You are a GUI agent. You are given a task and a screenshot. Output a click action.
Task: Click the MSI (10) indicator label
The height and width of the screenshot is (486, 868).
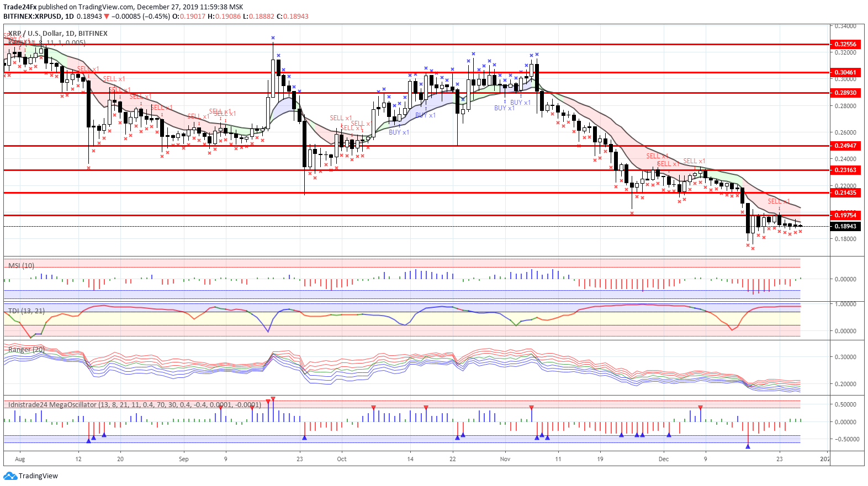pyautogui.click(x=22, y=266)
